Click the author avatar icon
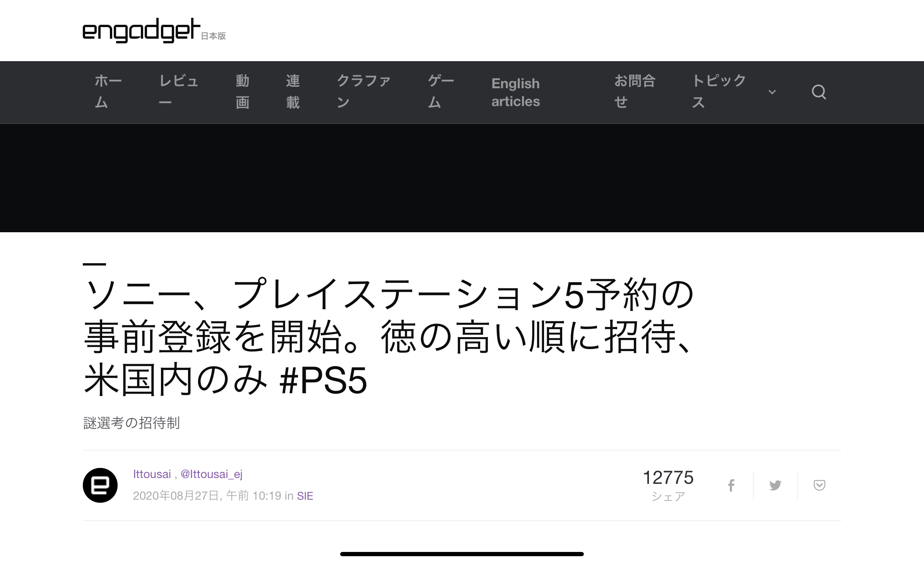 point(100,485)
